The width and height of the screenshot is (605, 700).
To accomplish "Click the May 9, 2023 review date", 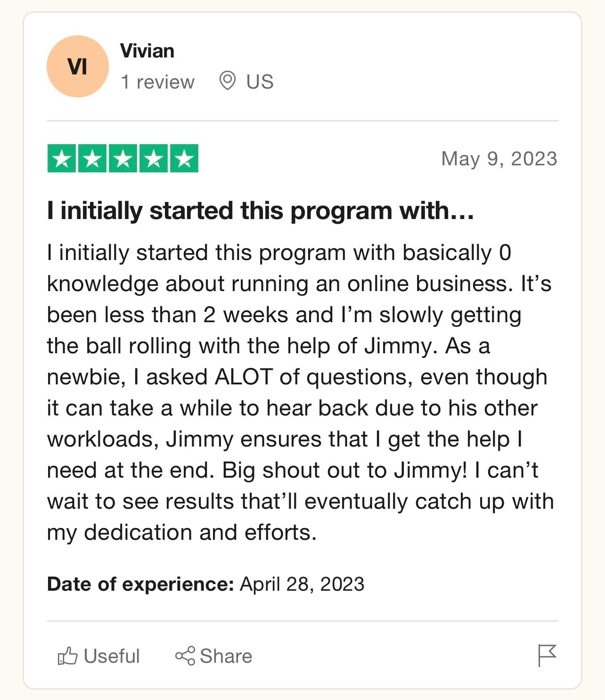I will click(499, 159).
